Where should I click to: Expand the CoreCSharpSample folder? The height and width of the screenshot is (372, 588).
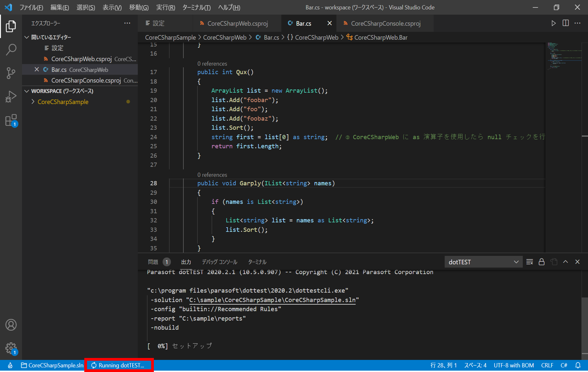pyautogui.click(x=63, y=102)
